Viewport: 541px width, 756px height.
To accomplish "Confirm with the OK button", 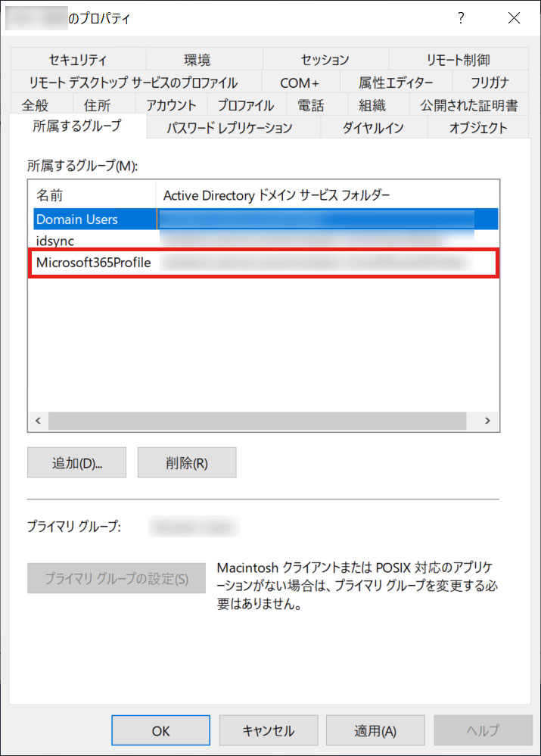I will click(160, 730).
